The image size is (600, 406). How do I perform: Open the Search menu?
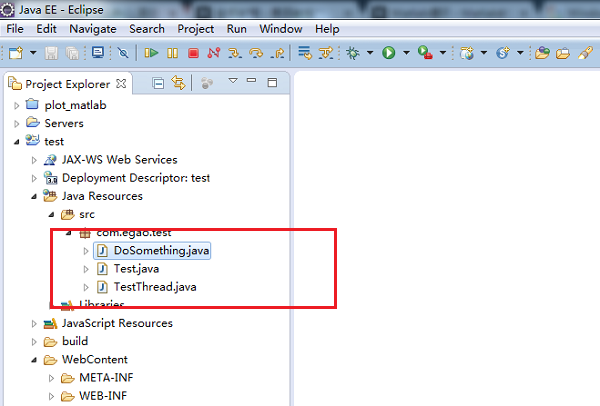(x=147, y=29)
